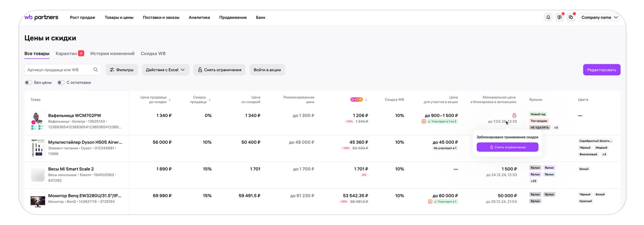This screenshot has width=644, height=225.
Task: Click Снять ограничения in the popup
Action: click(507, 147)
